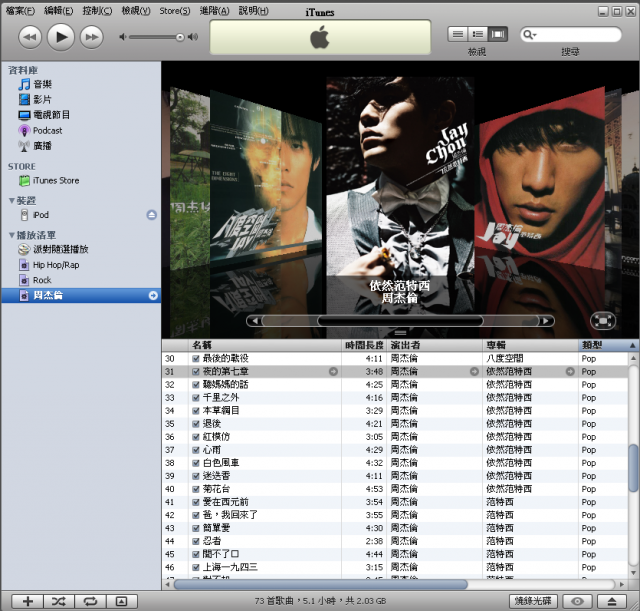Click the arrow beside the 周杰倫 playlist

[153, 296]
